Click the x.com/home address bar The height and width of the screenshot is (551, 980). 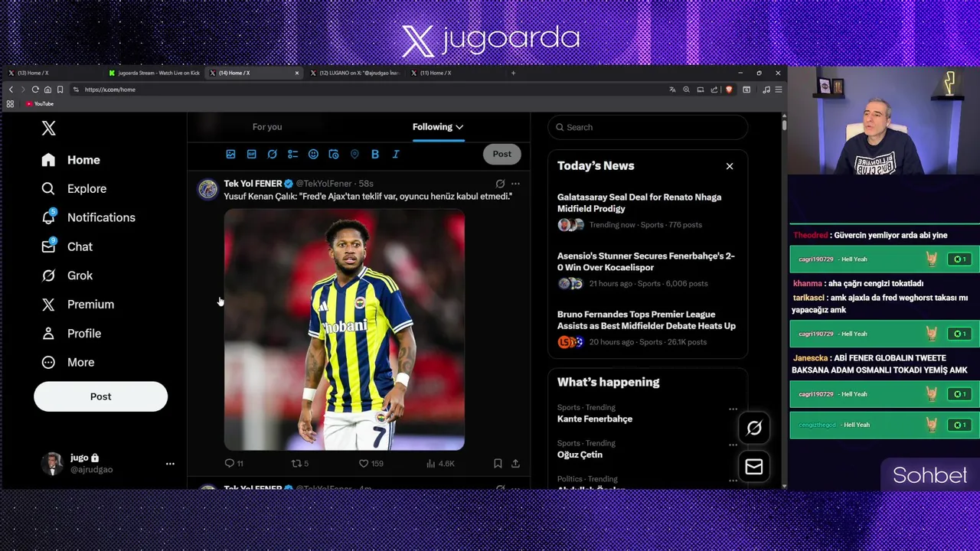pos(367,90)
